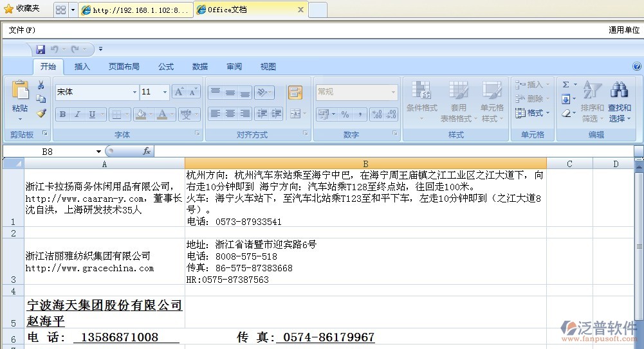Image resolution: width=644 pixels, height=349 pixels.
Task: Toggle horizontal align right
Action: click(244, 114)
